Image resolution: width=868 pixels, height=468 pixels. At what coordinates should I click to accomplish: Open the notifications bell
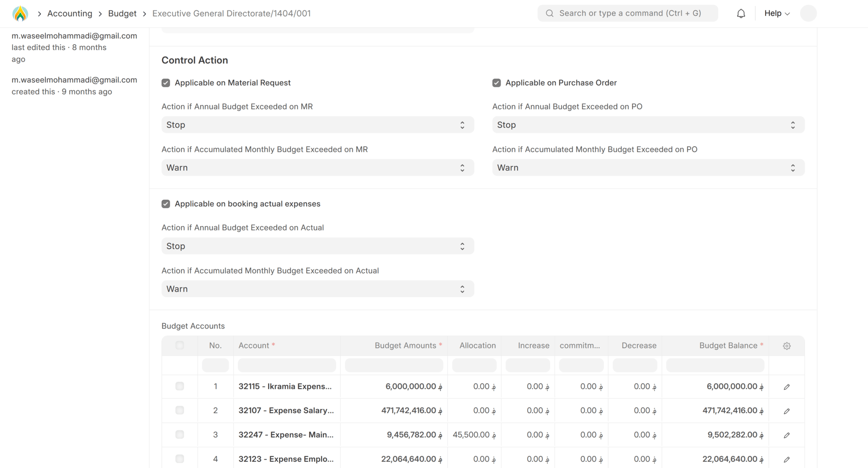741,13
